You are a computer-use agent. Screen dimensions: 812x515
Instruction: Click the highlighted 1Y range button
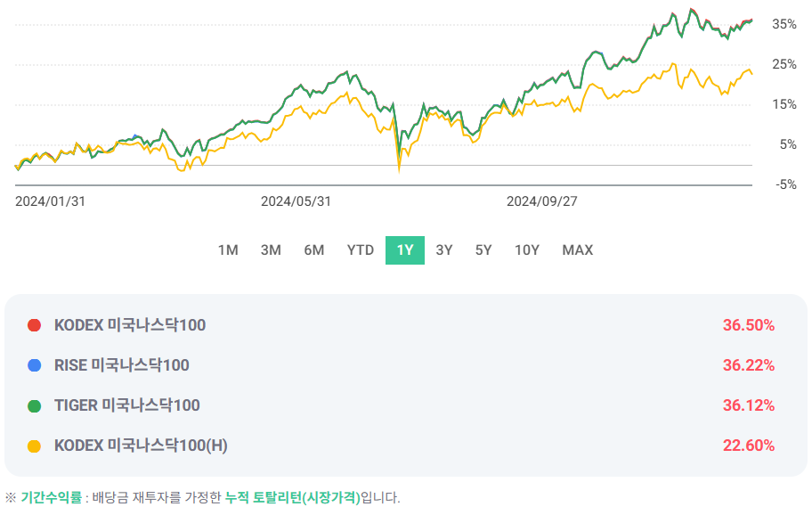click(405, 250)
